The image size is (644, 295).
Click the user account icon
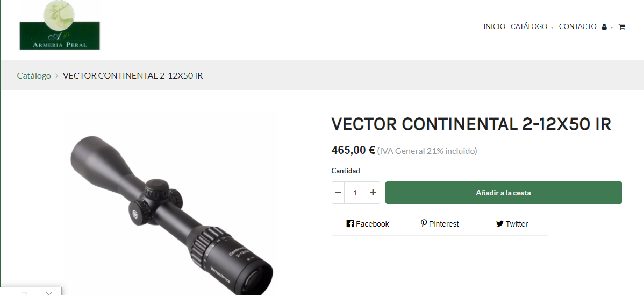(604, 27)
